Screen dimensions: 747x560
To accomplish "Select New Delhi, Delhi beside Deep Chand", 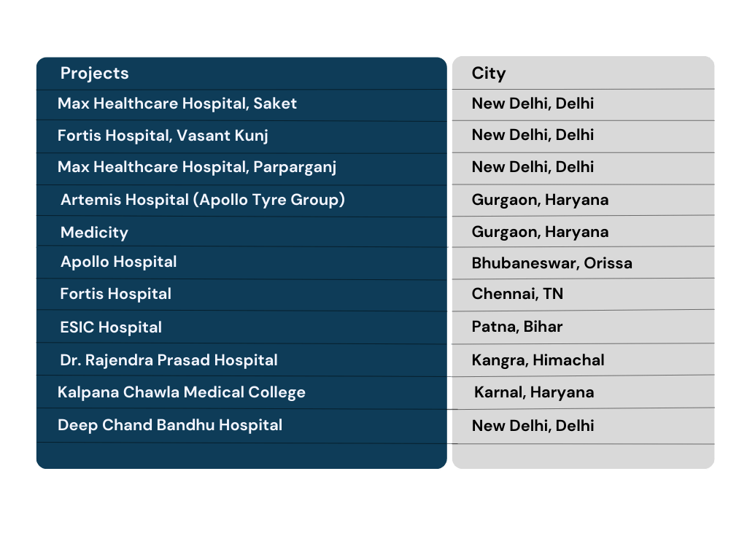I will point(533,425).
